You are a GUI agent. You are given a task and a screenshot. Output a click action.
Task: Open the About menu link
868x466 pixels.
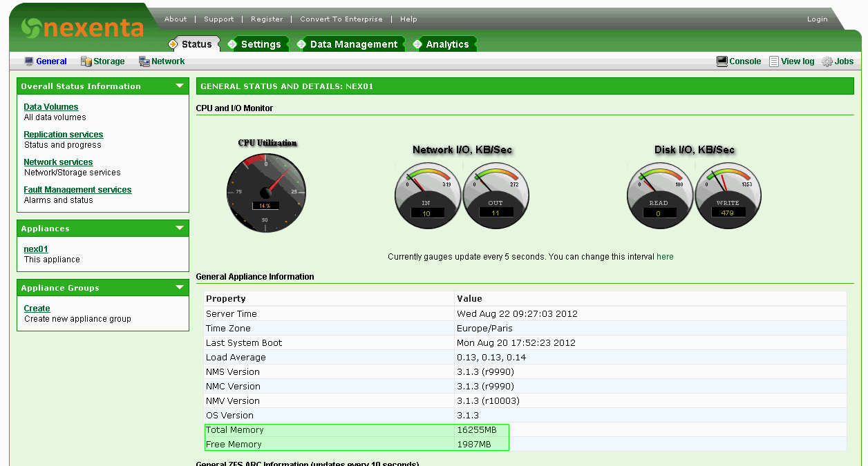(176, 19)
